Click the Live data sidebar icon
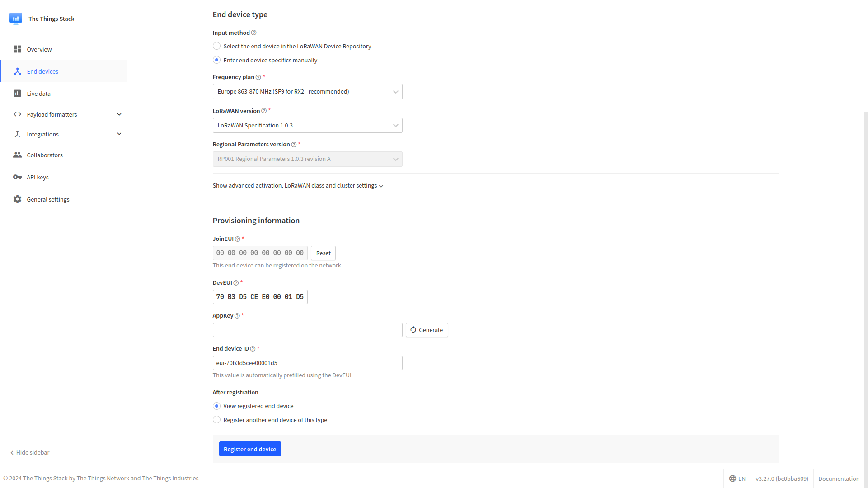This screenshot has width=868, height=488. (17, 93)
